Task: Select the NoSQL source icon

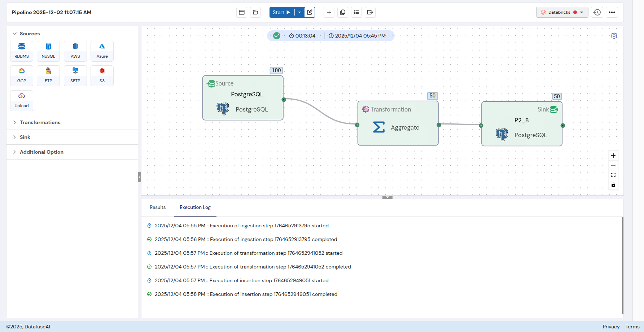Action: point(48,51)
